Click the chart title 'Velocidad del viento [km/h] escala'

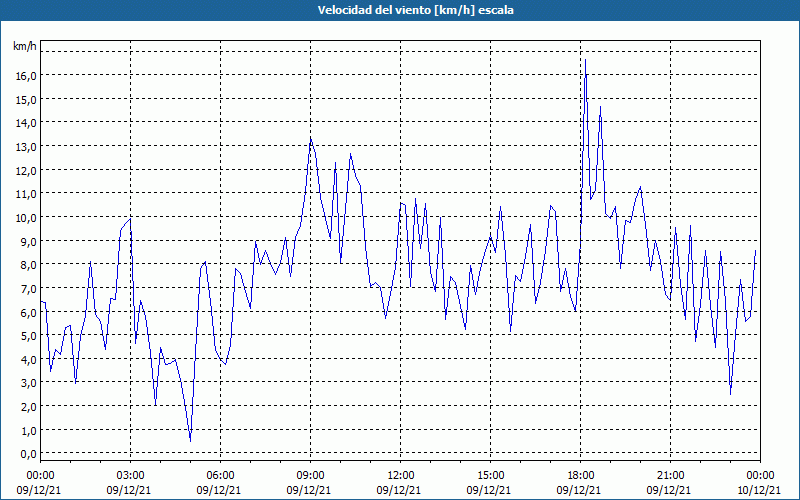pos(415,10)
